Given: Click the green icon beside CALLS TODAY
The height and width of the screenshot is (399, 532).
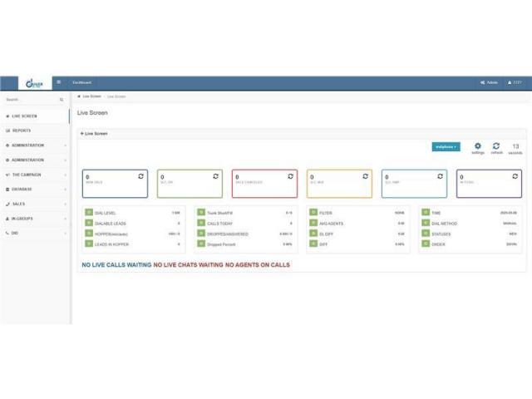Looking at the screenshot, I should [x=201, y=223].
